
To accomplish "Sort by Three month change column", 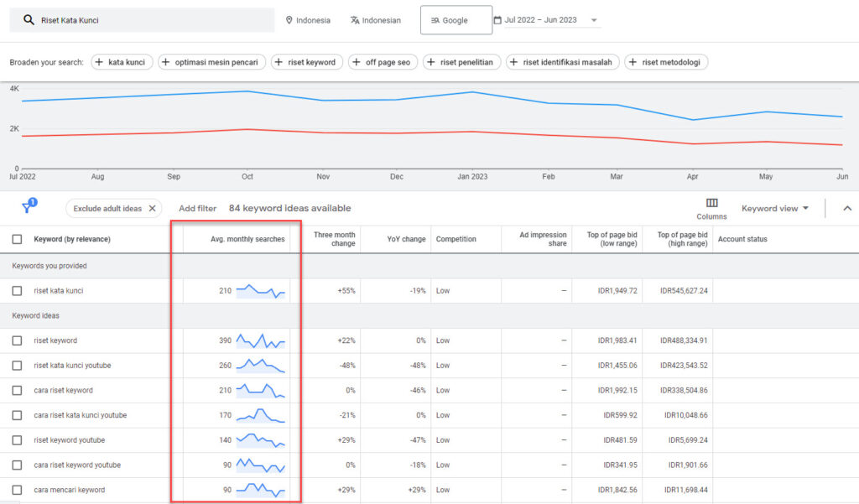I will coord(334,239).
